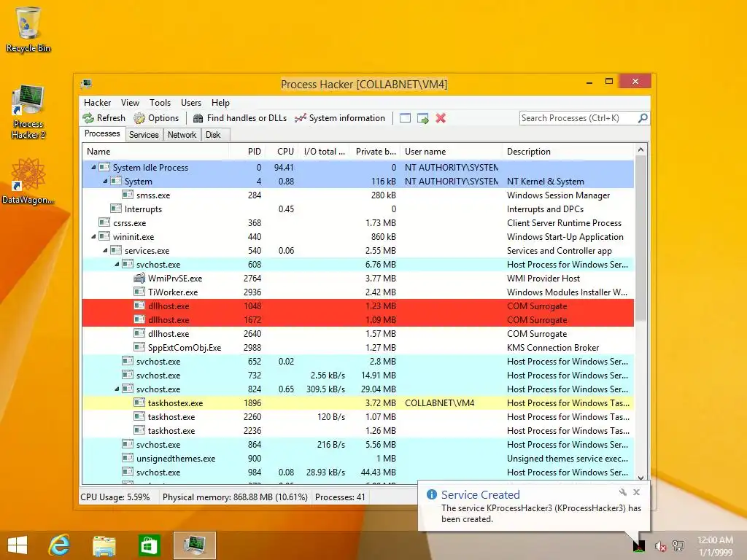Sort by PID column header
The height and width of the screenshot is (560, 747).
247,152
